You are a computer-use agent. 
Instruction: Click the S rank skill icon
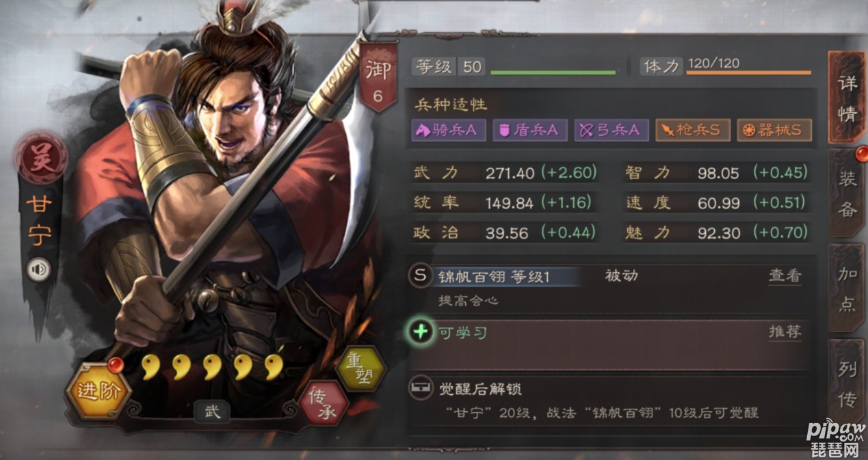click(421, 276)
